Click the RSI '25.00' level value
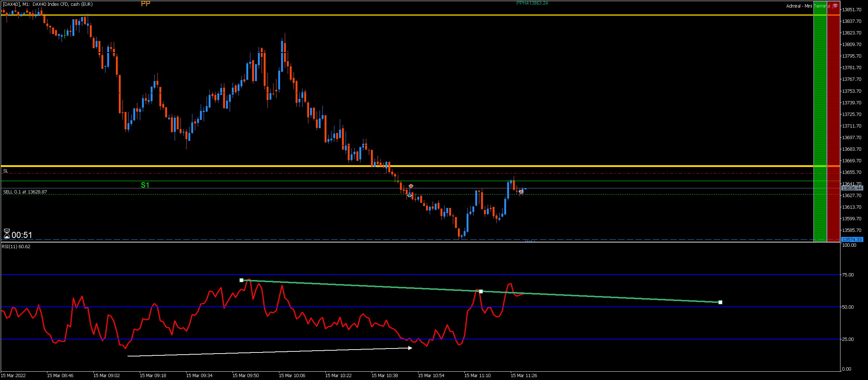This screenshot has height=380, width=868. pos(848,339)
